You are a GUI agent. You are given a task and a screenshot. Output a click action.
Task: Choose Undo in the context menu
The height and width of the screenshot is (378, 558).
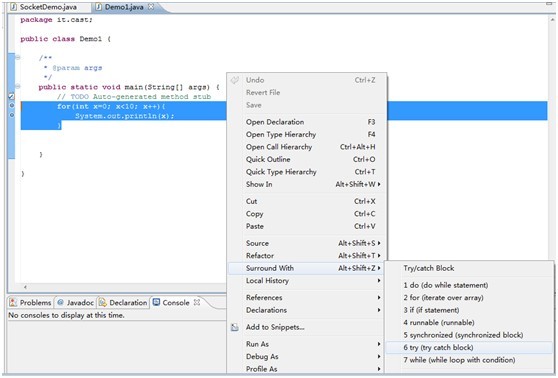[x=307, y=80]
